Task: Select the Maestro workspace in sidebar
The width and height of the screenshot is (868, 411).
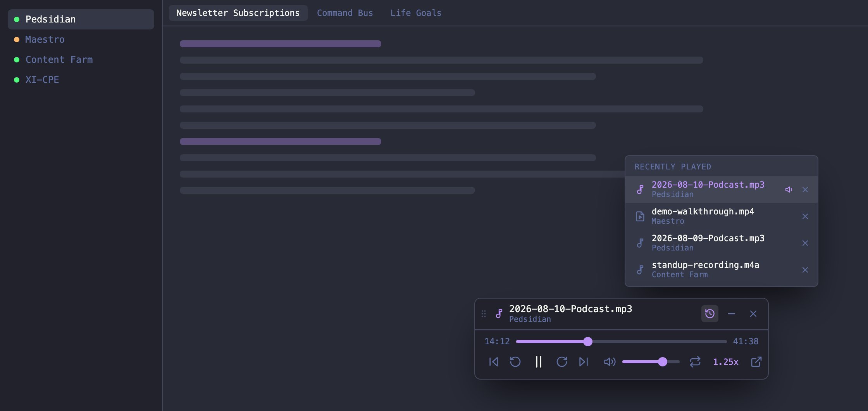Action: (x=81, y=40)
